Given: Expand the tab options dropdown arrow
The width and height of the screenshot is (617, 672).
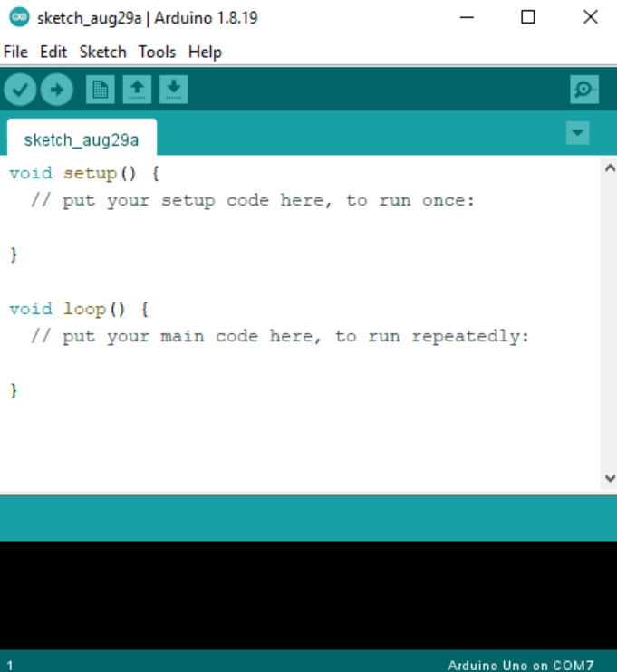Looking at the screenshot, I should tap(577, 134).
